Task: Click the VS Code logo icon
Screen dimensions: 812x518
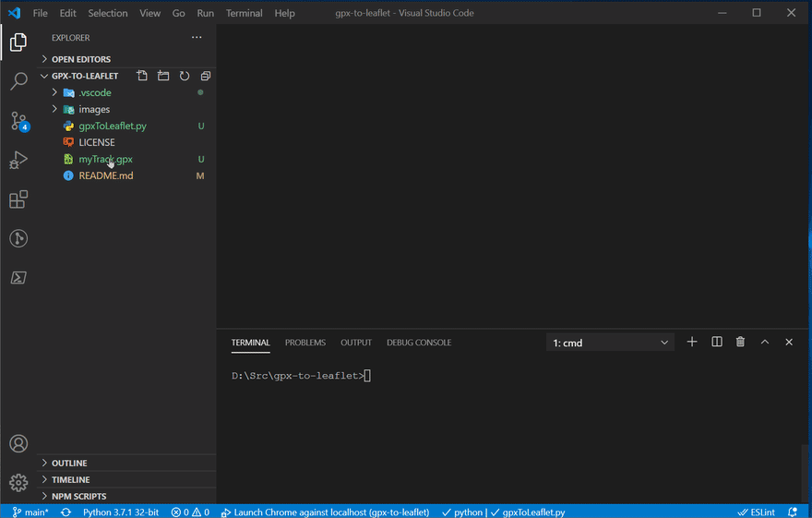Action: (15, 13)
